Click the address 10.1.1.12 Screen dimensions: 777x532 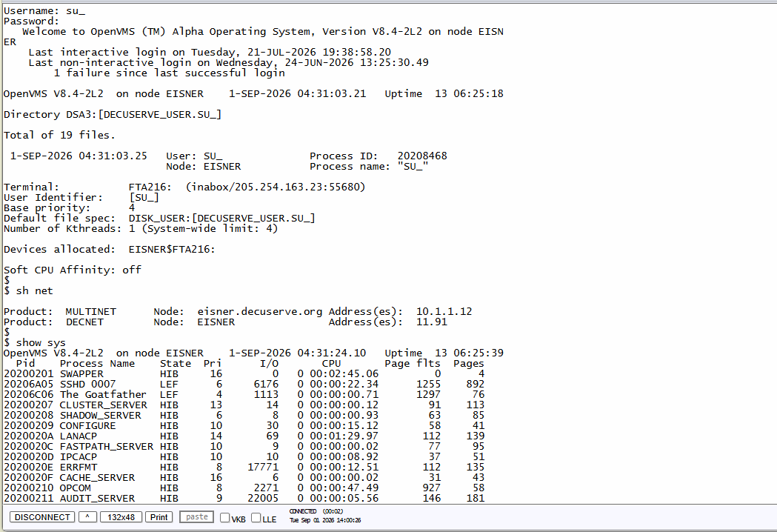pyautogui.click(x=444, y=311)
